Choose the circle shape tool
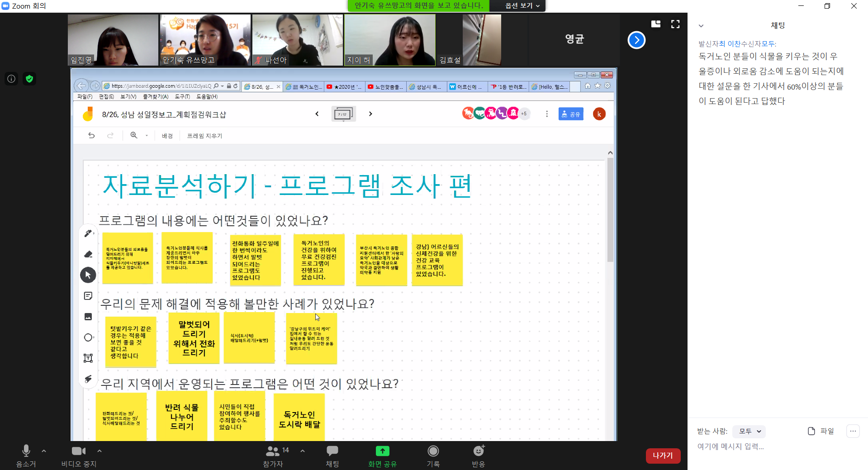 click(x=88, y=337)
